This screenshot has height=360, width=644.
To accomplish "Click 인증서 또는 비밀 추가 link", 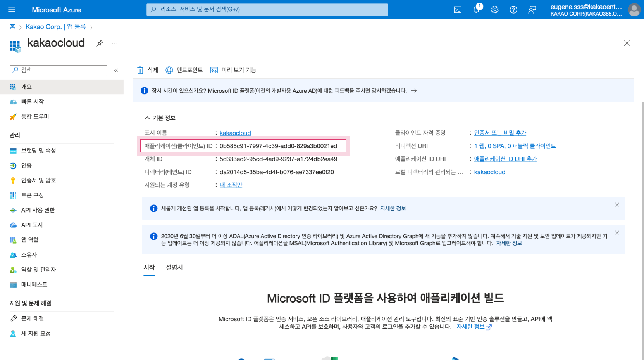I will [500, 133].
